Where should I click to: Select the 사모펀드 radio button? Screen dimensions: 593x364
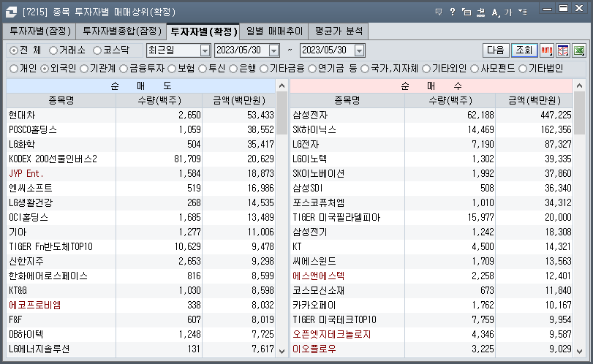point(475,69)
